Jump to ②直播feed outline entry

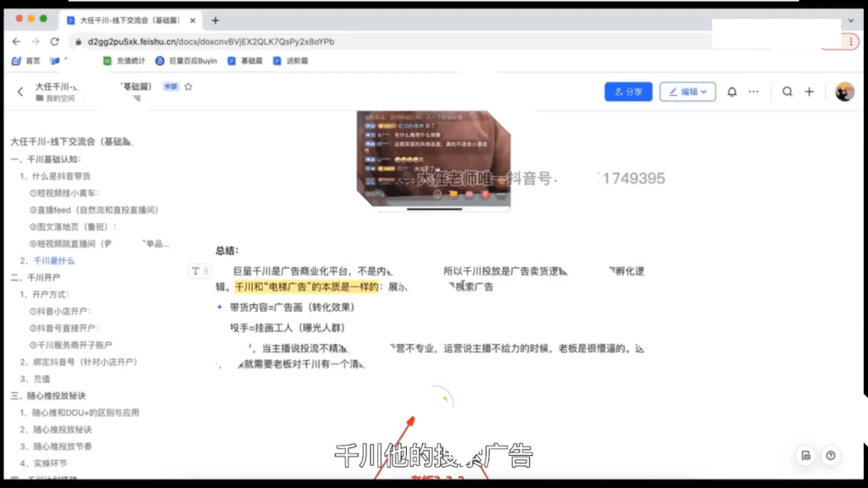(x=94, y=210)
